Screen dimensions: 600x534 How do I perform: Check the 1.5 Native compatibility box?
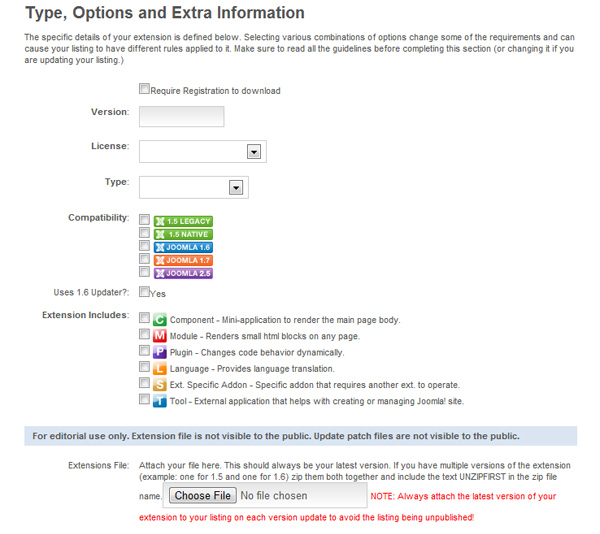pyautogui.click(x=144, y=233)
